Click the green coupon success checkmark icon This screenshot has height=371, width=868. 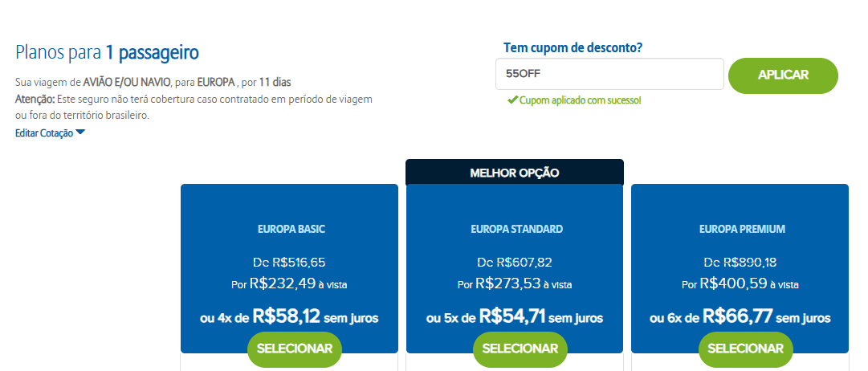[x=511, y=100]
